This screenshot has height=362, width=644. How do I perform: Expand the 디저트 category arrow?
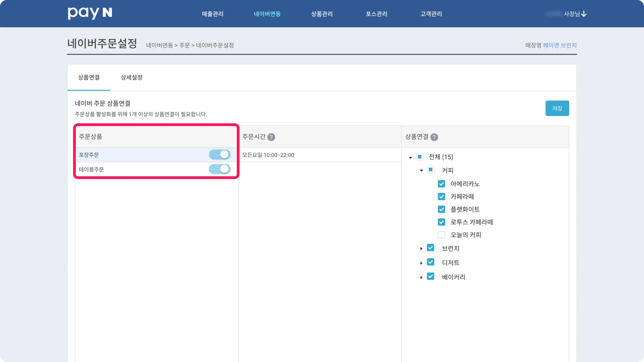tap(421, 263)
